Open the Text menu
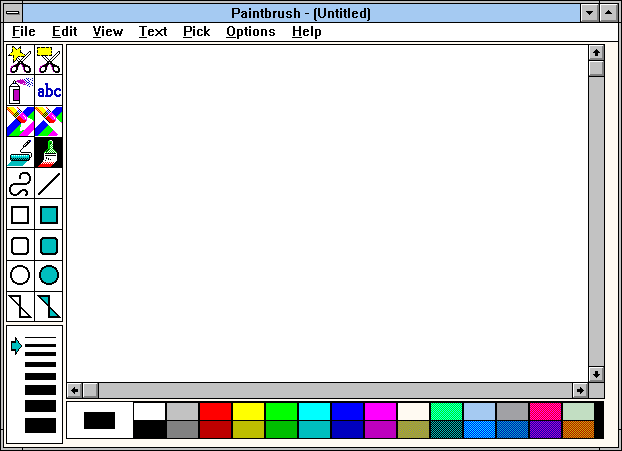The image size is (622, 451). tap(153, 31)
